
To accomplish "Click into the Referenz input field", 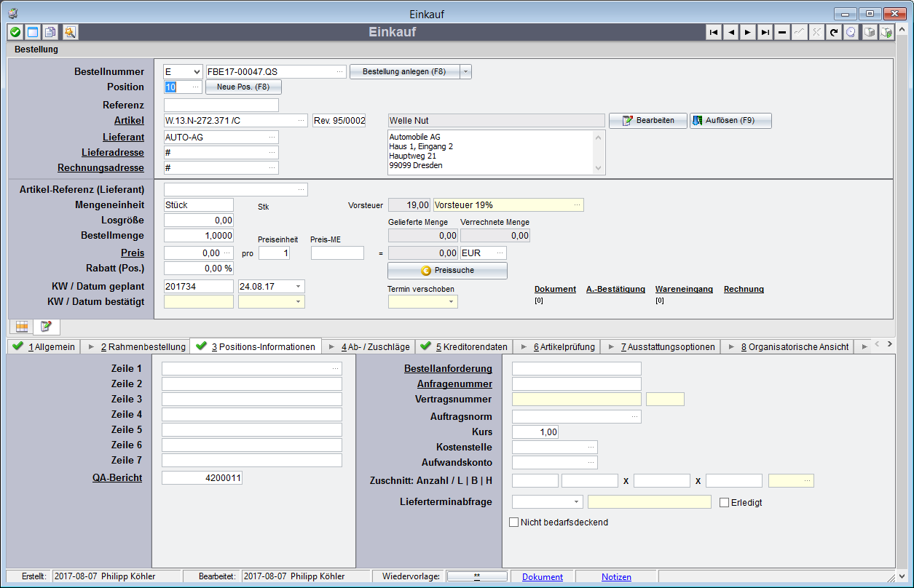I will (221, 105).
